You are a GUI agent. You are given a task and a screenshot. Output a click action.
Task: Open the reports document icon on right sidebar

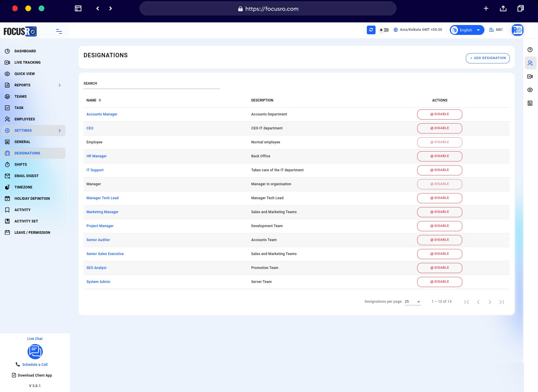[530, 102]
